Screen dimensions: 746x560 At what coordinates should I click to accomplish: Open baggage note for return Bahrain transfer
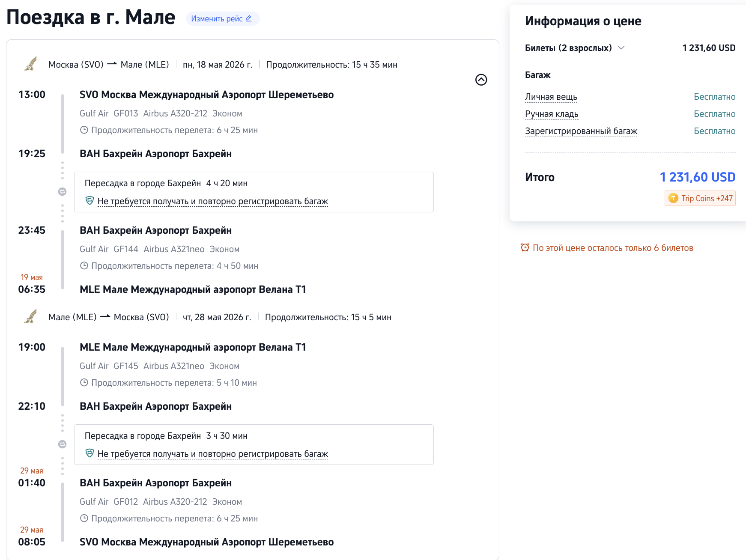pyautogui.click(x=212, y=454)
